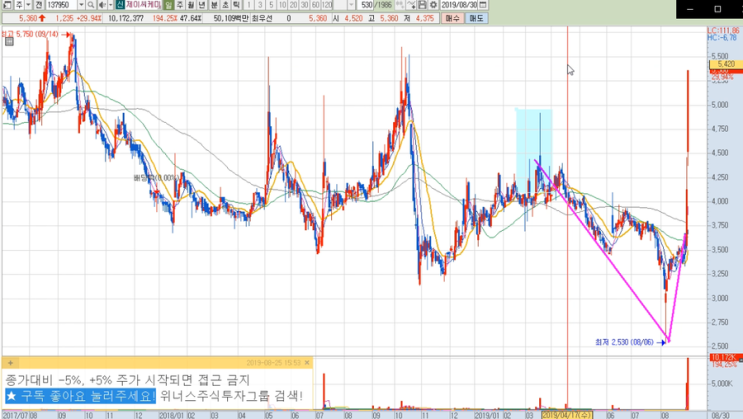743x419 pixels.
Task: Open the calendar date picker icon
Action: [x=483, y=5]
